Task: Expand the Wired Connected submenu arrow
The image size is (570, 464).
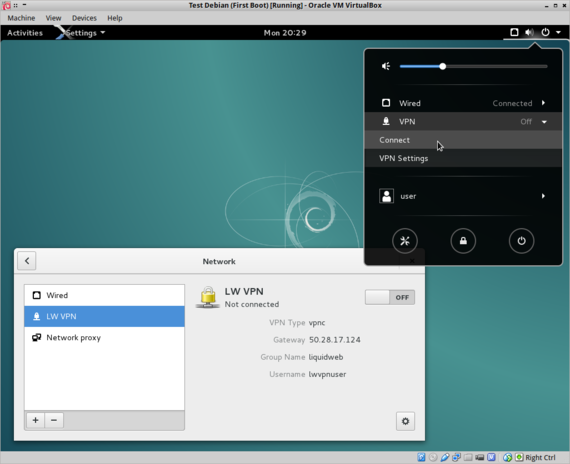Action: [543, 103]
